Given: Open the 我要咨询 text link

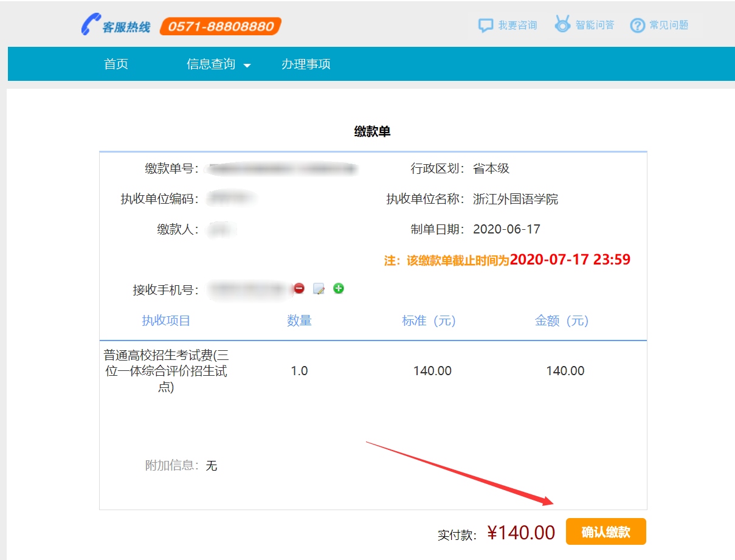Looking at the screenshot, I should pyautogui.click(x=517, y=26).
